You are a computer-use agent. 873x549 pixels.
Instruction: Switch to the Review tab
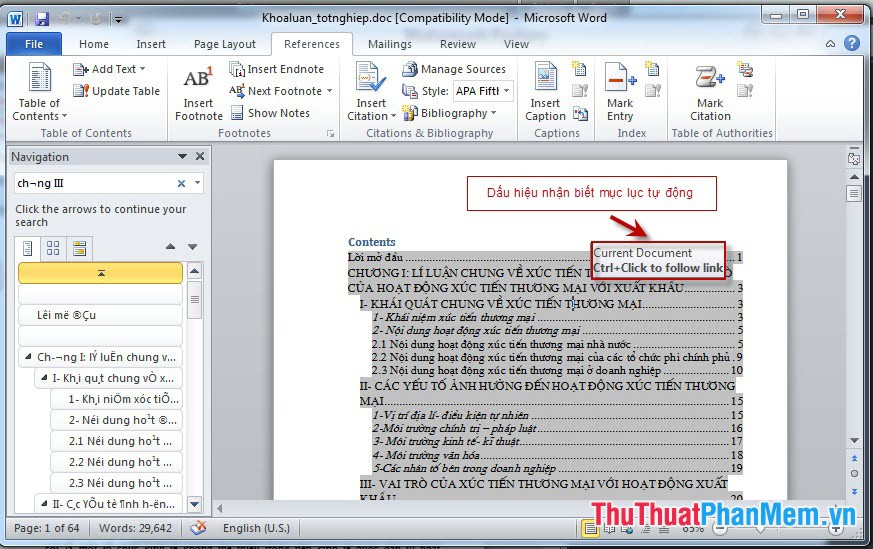458,44
